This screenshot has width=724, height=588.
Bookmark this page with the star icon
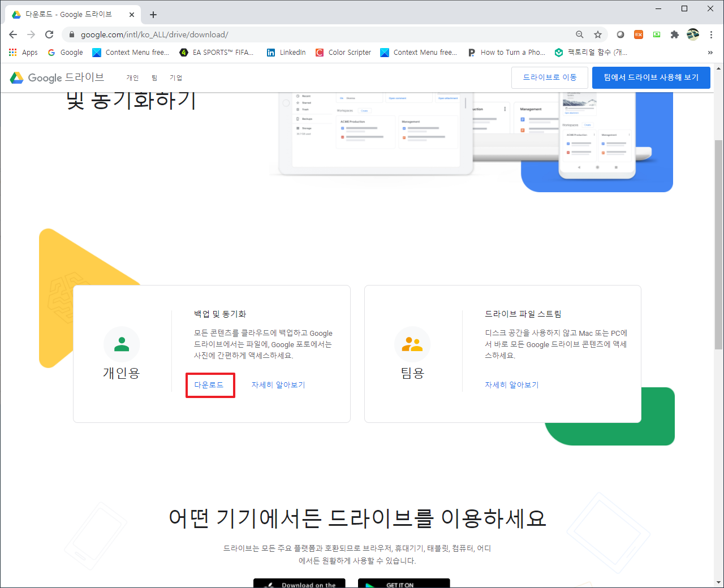(598, 34)
